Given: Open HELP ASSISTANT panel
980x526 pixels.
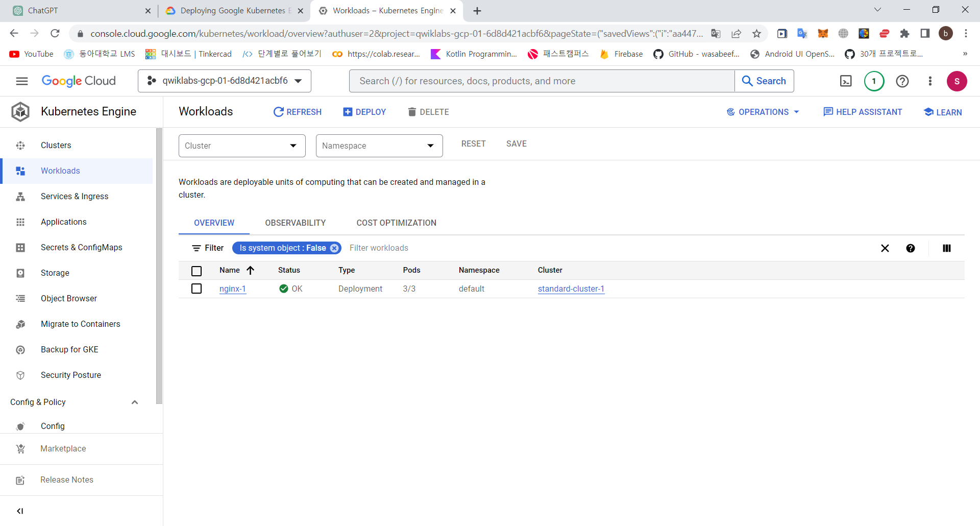Looking at the screenshot, I should tap(863, 112).
